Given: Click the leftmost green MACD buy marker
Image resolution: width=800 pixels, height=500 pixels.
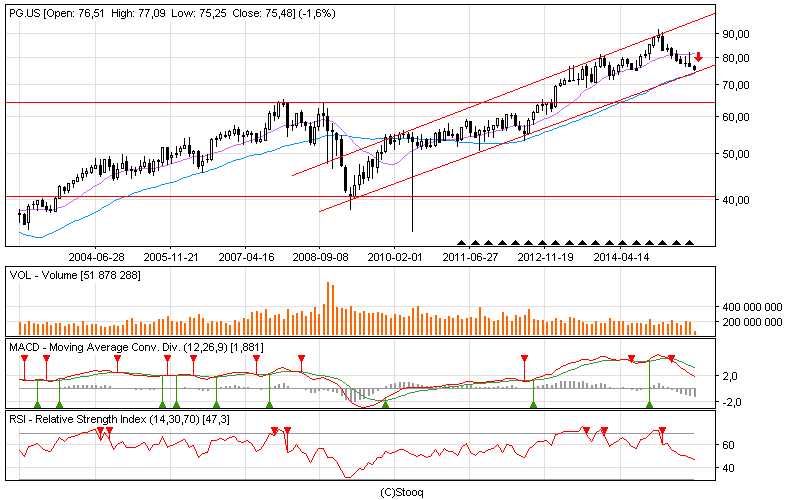Looking at the screenshot, I should 37,405.
